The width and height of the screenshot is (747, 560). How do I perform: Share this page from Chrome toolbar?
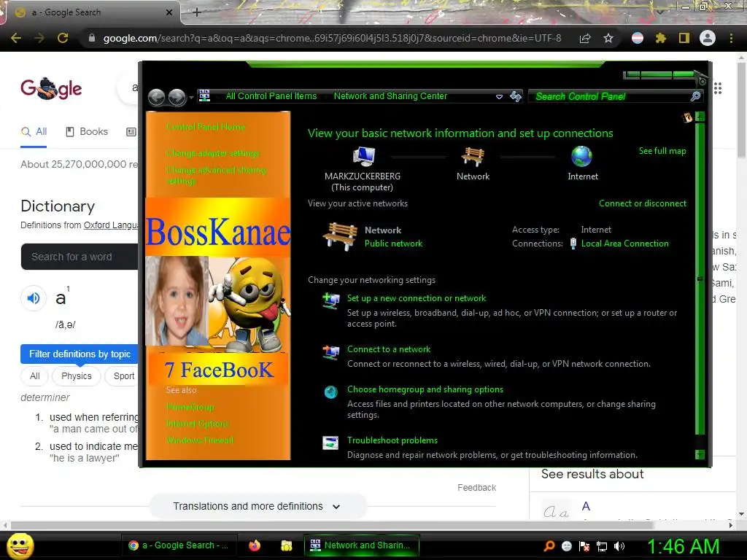[585, 38]
